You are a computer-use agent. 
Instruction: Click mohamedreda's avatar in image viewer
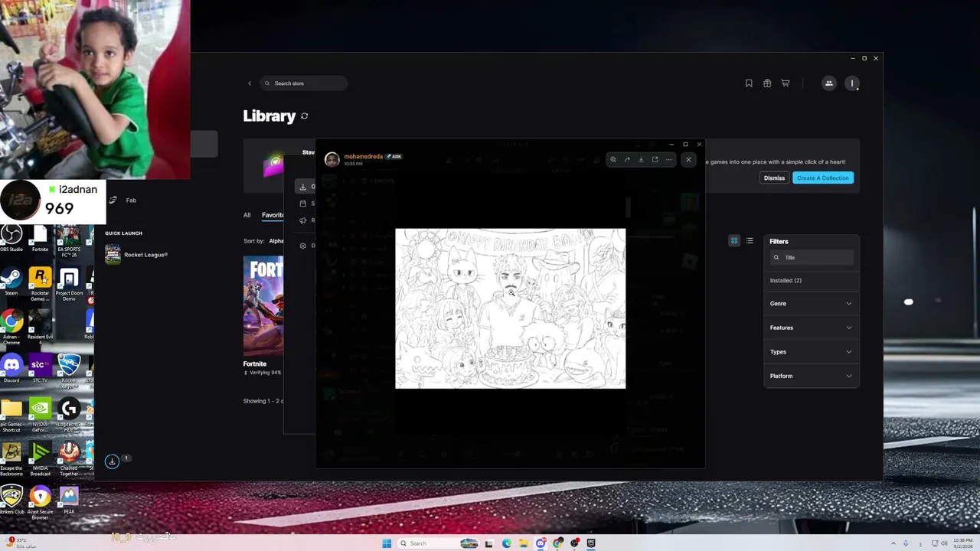pyautogui.click(x=332, y=159)
